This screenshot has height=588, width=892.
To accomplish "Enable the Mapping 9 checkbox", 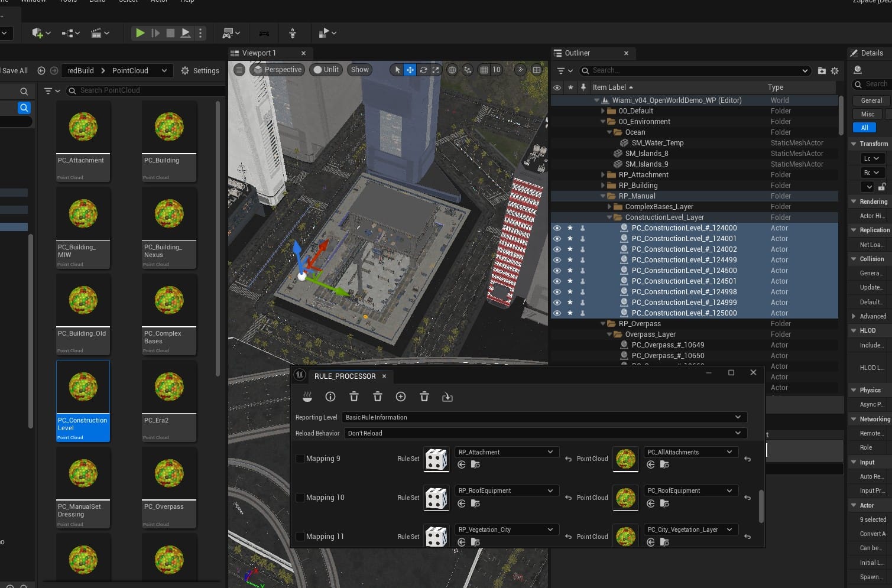I will (x=300, y=459).
